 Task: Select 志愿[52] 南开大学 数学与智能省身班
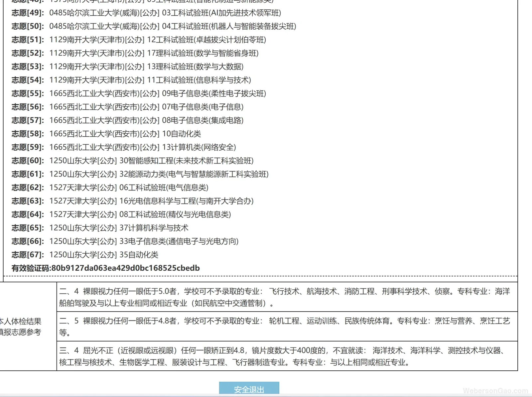[135, 53]
